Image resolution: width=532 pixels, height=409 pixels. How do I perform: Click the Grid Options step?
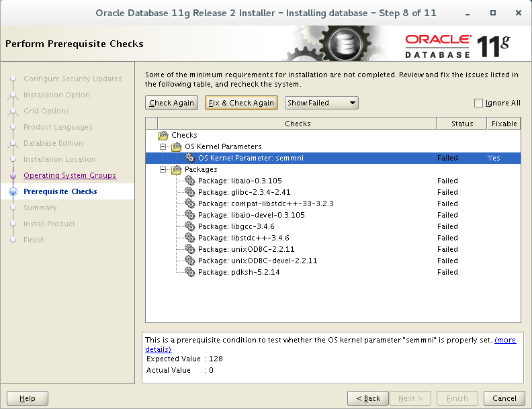click(46, 111)
